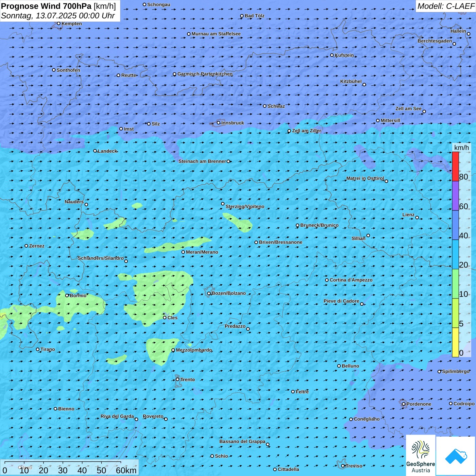Click the Mezzolombardo location dot
Viewport: 476px width, 476px height.
(x=173, y=350)
